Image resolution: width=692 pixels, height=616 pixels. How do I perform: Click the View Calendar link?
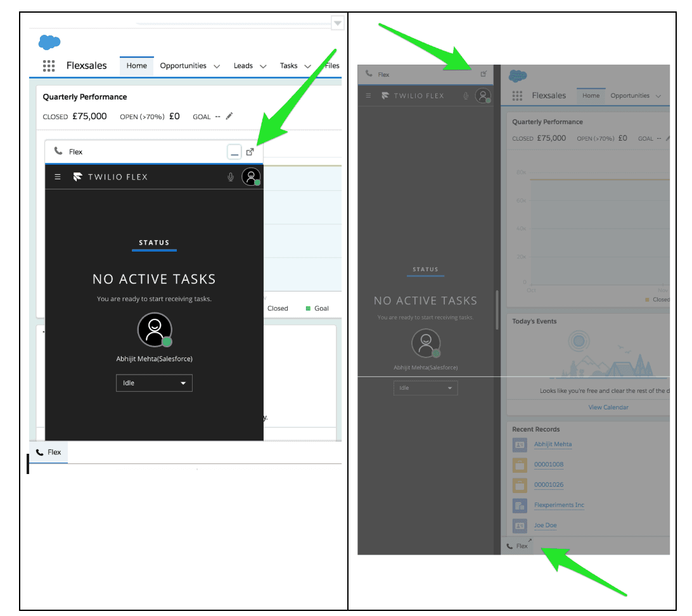(x=608, y=407)
